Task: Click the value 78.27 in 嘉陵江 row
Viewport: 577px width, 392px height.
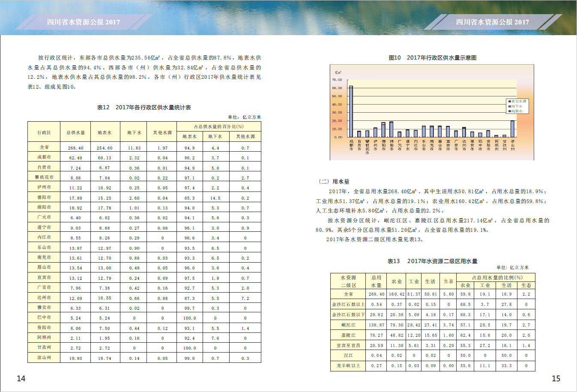Action: 377,335
